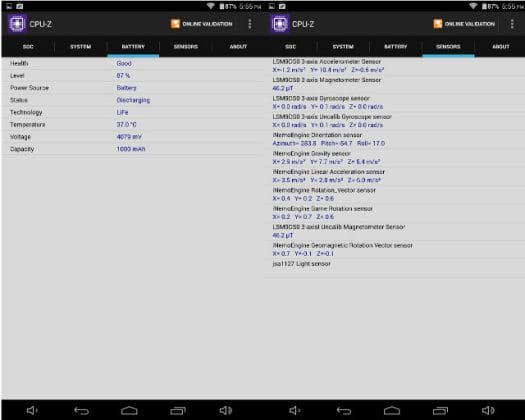Switch to the About tab, right pane

(x=501, y=47)
